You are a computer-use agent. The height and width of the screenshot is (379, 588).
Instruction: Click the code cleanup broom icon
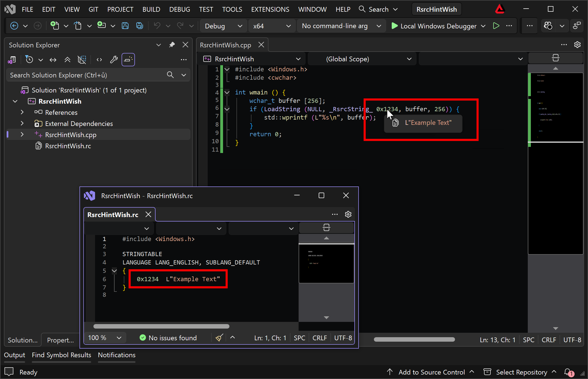coord(219,338)
